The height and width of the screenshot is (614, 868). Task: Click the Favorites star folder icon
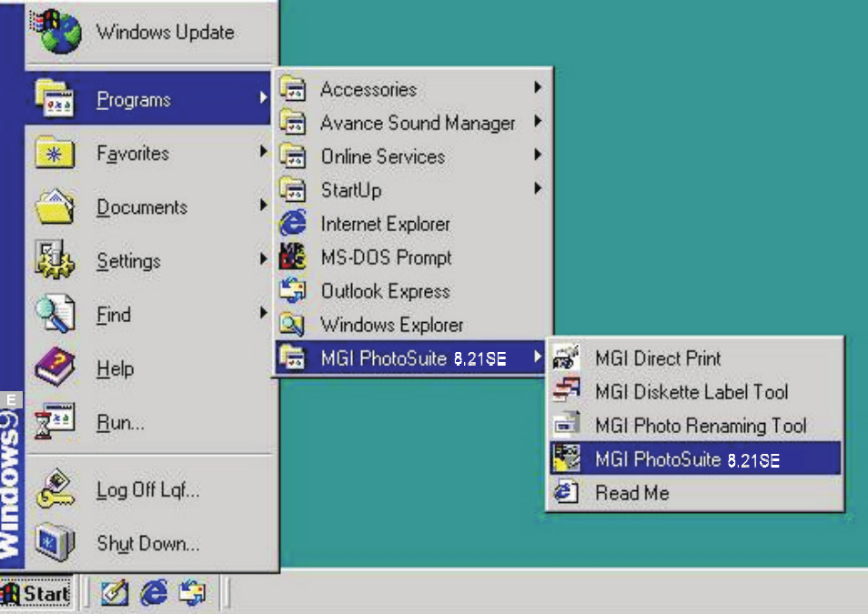click(55, 152)
